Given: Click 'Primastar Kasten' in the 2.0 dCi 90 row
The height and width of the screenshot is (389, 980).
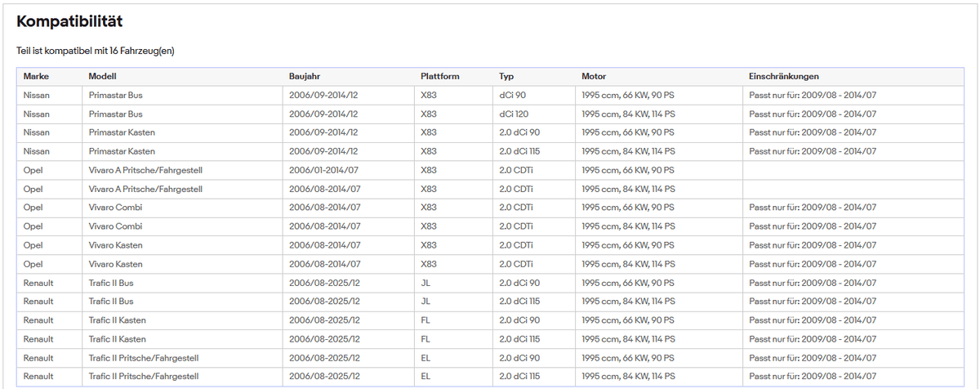Looking at the screenshot, I should 122,132.
